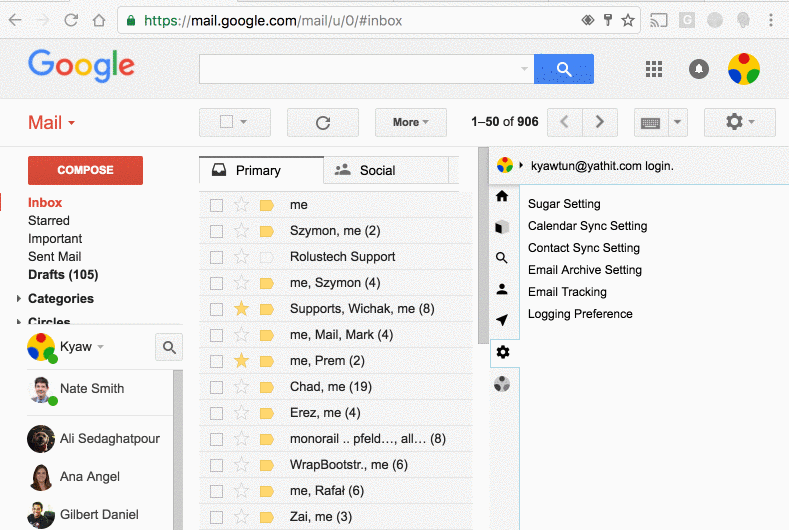This screenshot has width=789, height=530.
Task: Open the sidebar magnifier search icon
Action: [x=502, y=258]
